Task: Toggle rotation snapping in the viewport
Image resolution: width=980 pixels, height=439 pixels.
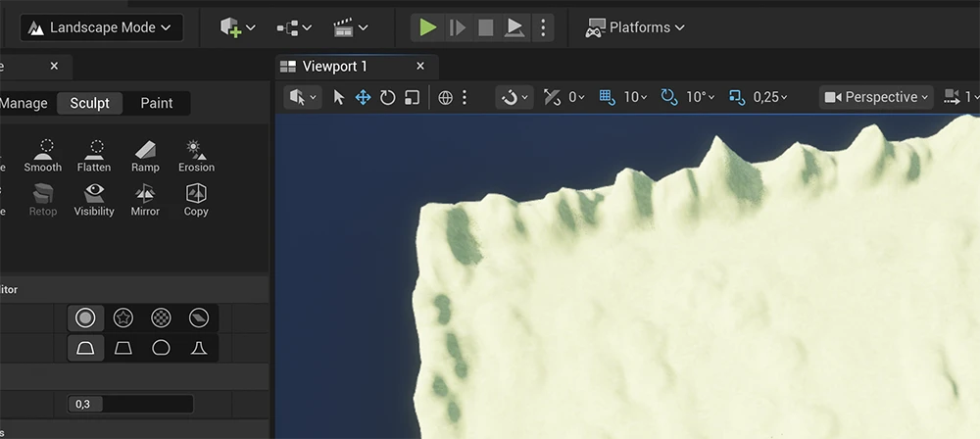Action: point(669,97)
